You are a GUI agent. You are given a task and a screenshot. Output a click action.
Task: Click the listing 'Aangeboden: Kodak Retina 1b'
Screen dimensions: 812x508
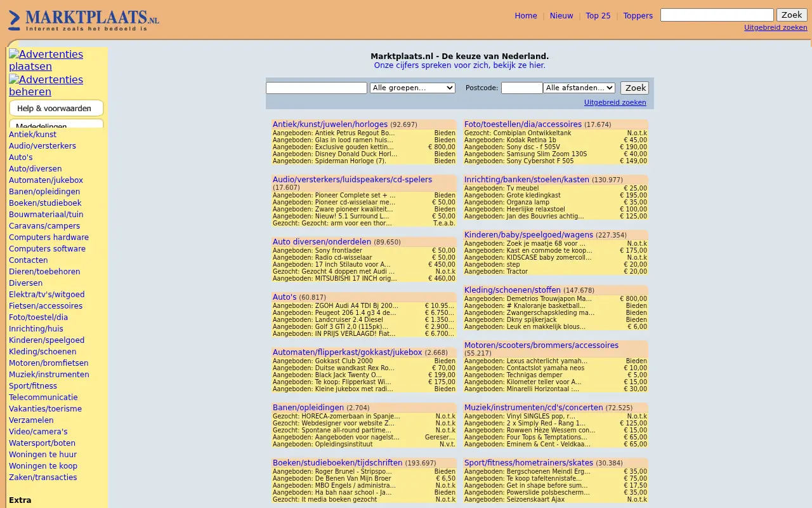pos(510,140)
